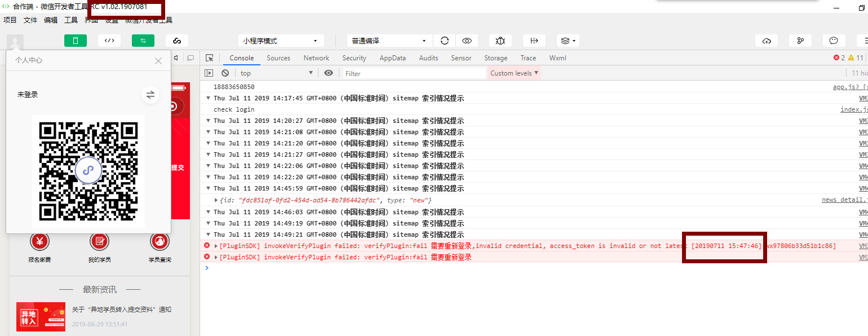Toggle the code editor panel button
Image resolution: width=868 pixels, height=336 pixels.
(109, 41)
